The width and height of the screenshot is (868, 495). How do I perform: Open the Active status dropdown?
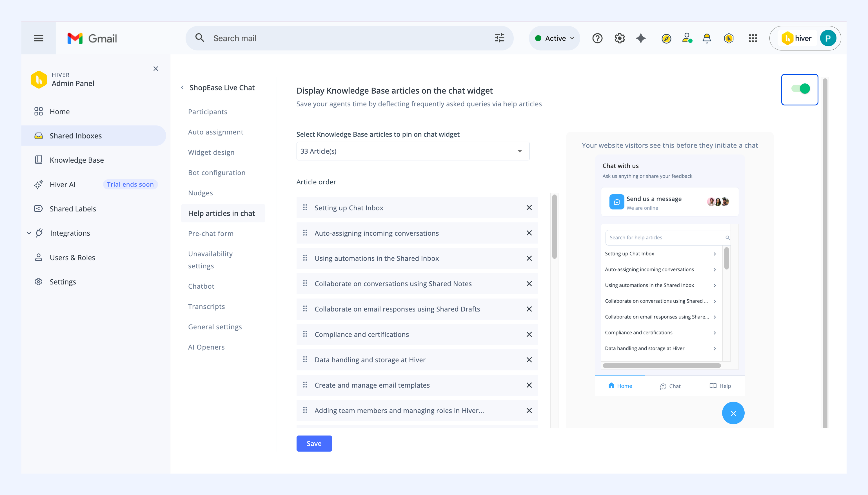pos(554,38)
